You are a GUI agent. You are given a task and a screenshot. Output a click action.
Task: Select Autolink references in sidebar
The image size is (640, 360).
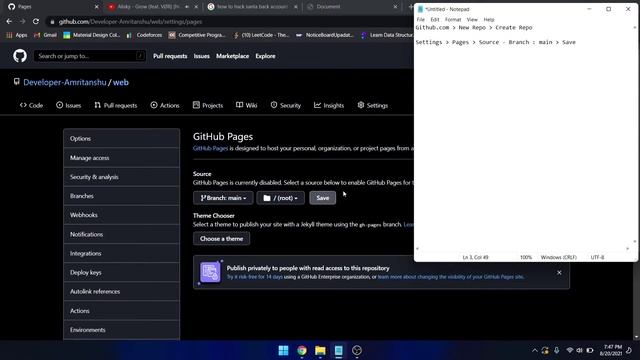click(121, 291)
